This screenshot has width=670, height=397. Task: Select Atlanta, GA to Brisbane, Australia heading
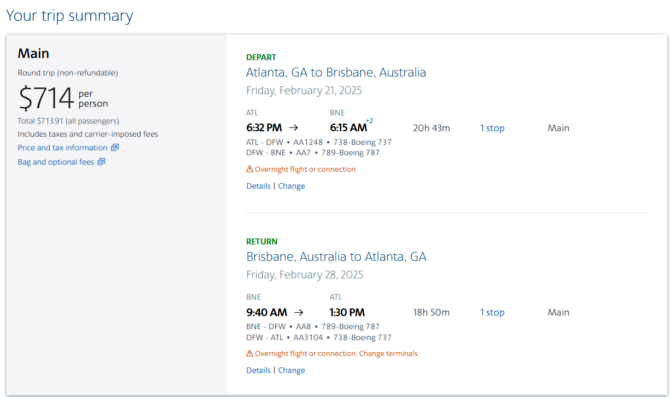tap(336, 72)
